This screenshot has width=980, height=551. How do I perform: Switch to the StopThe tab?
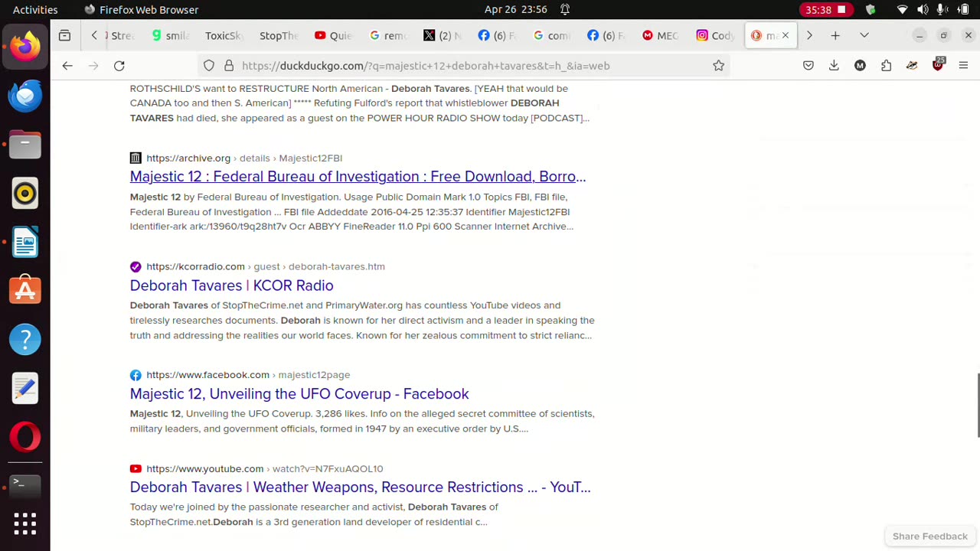(x=278, y=35)
